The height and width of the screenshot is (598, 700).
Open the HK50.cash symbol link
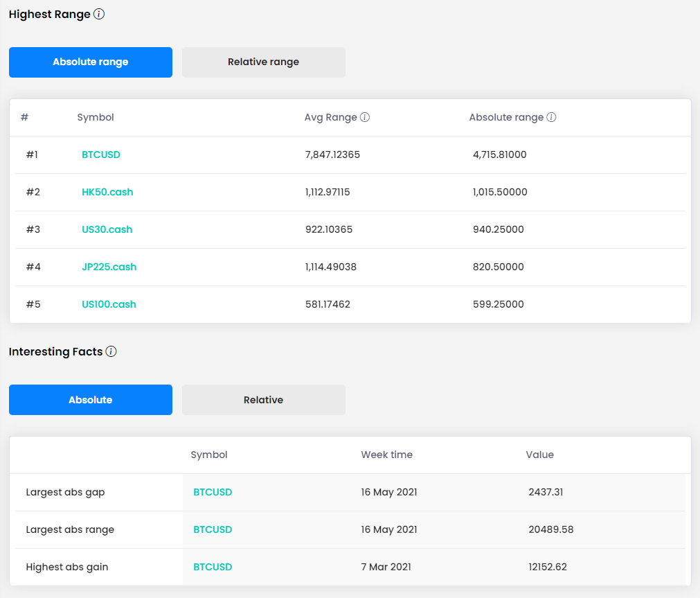pos(107,192)
